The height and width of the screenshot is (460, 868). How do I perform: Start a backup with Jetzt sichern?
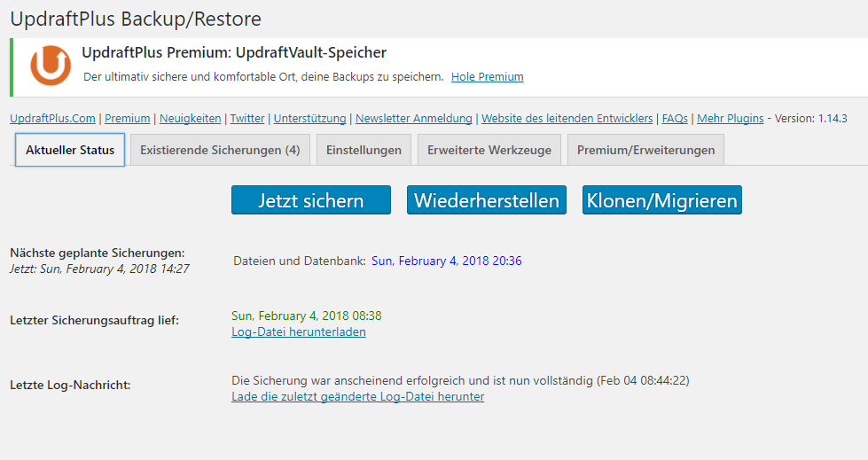coord(311,199)
